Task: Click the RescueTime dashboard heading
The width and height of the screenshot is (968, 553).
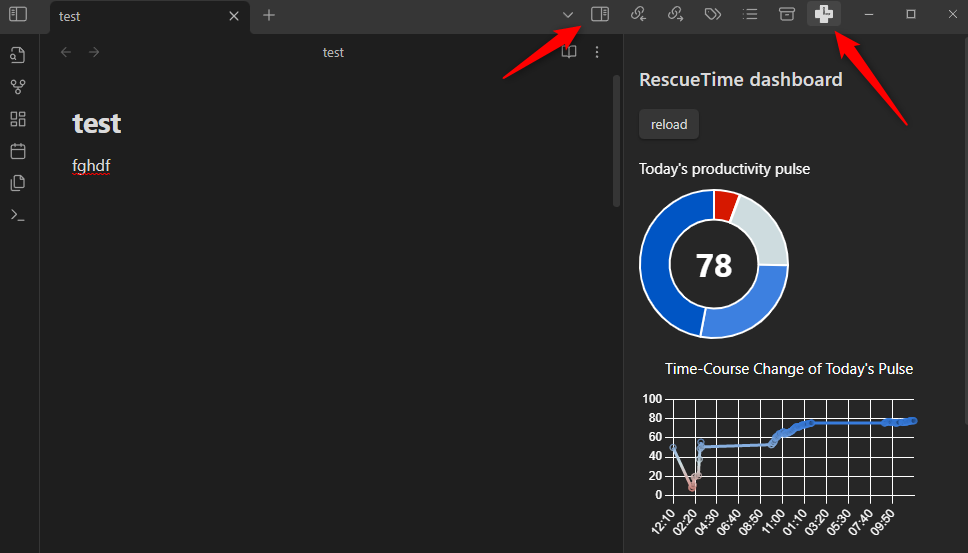Action: (740, 80)
